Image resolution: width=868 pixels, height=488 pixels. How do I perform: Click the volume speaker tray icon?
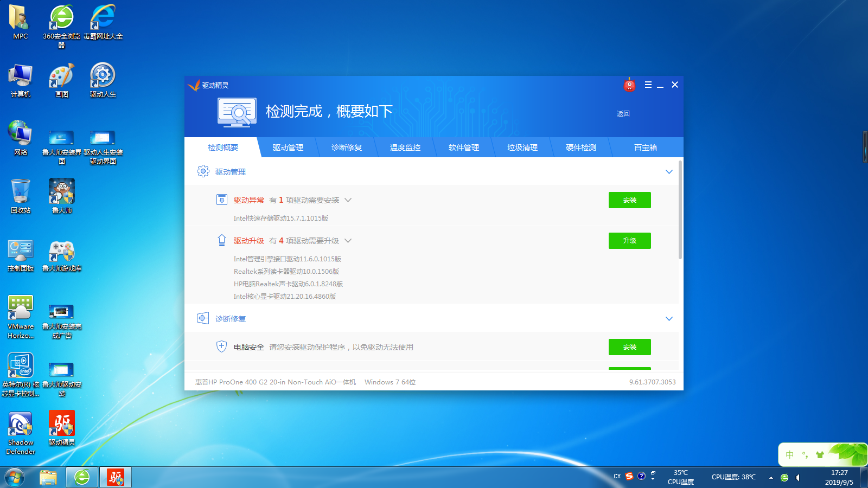797,478
